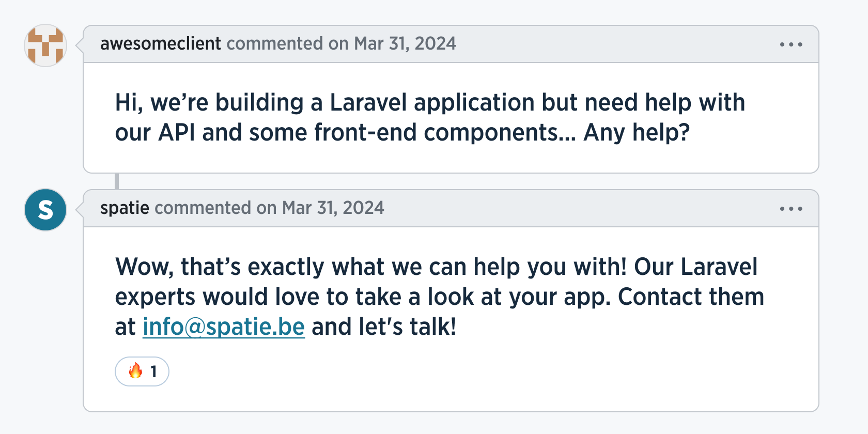The image size is (868, 434).
Task: Open the info@spatie.be email link
Action: click(224, 327)
